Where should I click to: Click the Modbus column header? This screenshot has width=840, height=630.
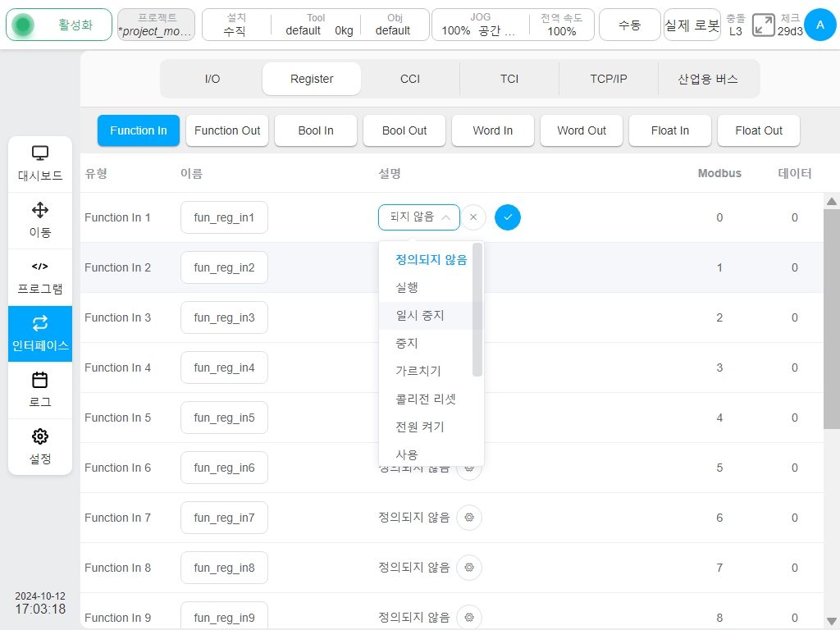[x=719, y=173]
